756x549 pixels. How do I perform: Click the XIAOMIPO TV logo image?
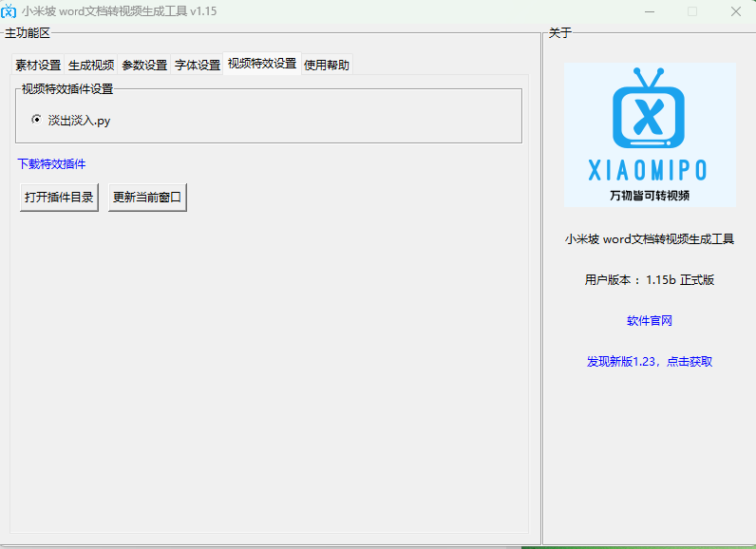coord(650,134)
